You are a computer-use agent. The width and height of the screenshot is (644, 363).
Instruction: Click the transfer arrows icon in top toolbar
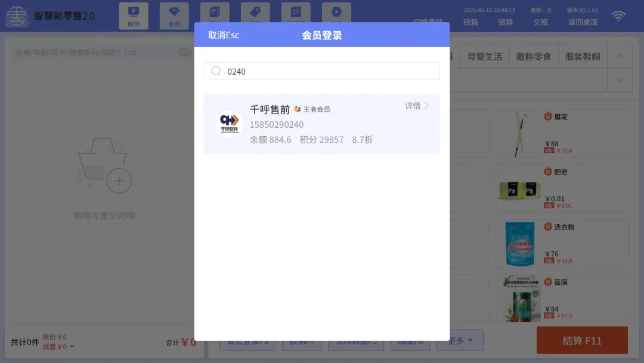[x=296, y=13]
